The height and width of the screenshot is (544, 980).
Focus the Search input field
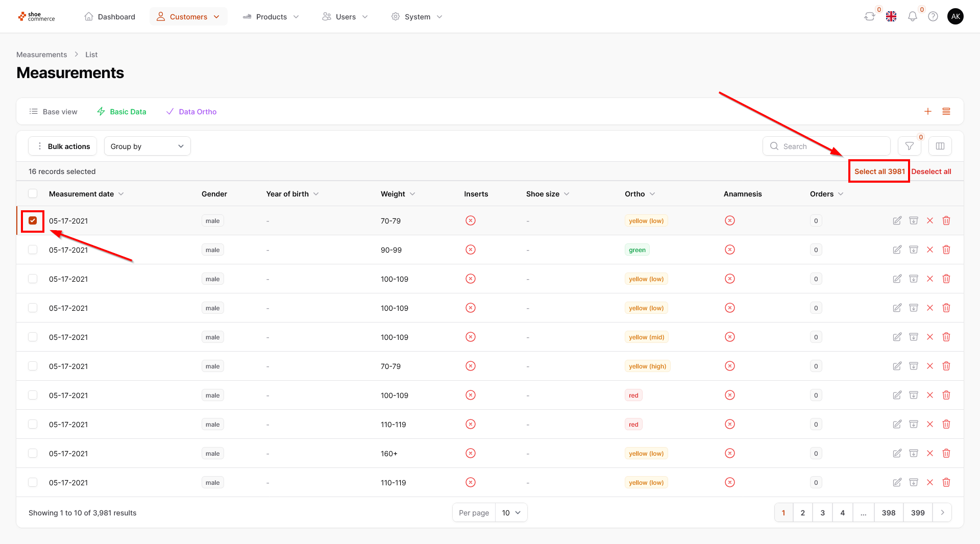(x=832, y=146)
